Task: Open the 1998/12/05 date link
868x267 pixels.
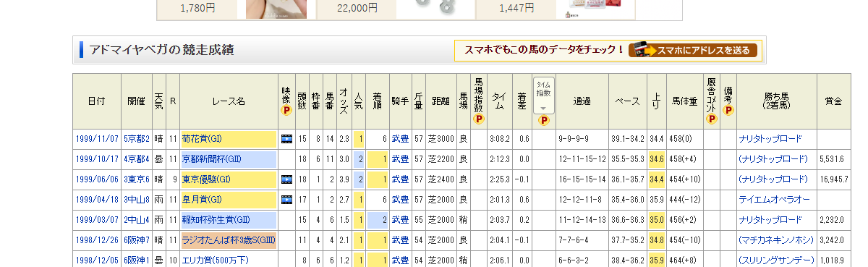Action: (97, 260)
